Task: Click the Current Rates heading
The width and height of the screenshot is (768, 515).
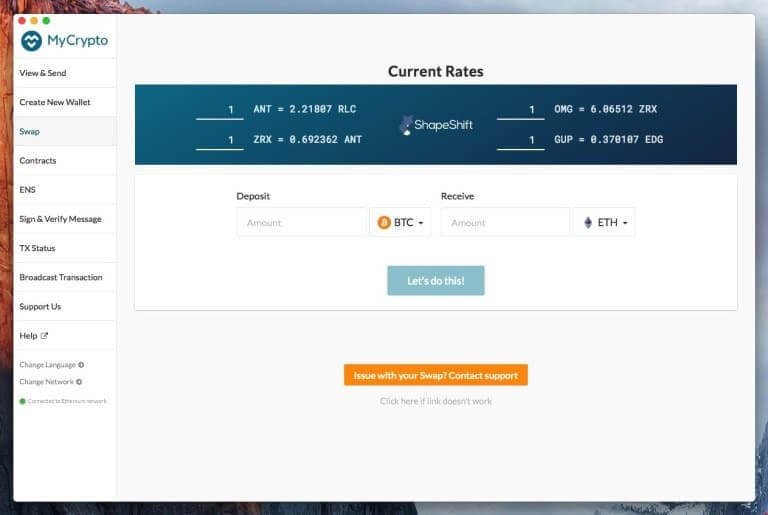Action: pos(435,72)
